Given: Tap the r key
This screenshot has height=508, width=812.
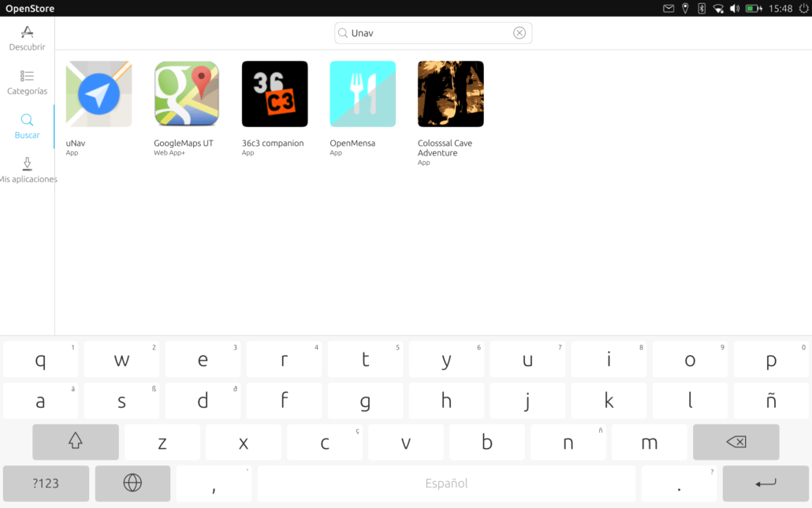Looking at the screenshot, I should coord(285,359).
